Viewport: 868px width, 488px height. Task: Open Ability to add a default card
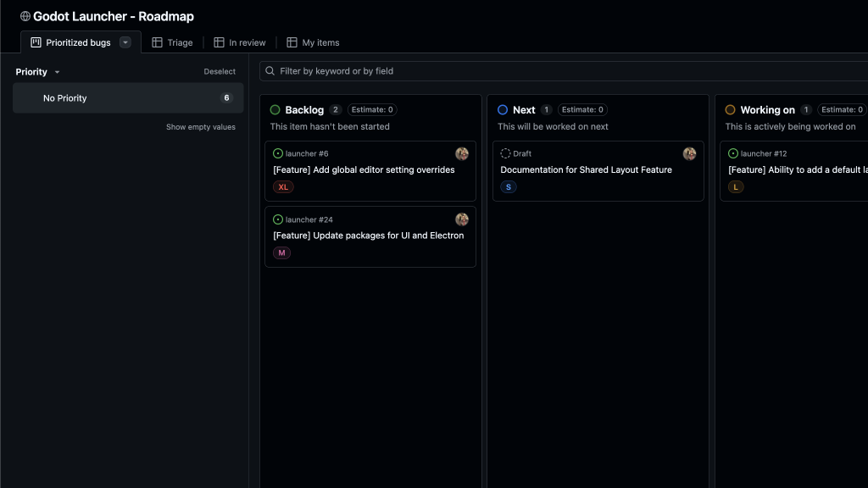[x=798, y=169]
